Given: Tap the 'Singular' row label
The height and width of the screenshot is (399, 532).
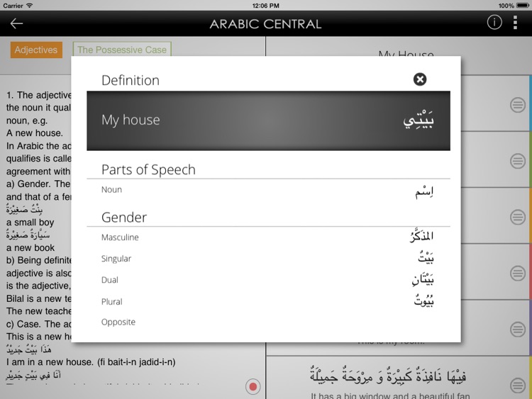Looking at the screenshot, I should (116, 259).
